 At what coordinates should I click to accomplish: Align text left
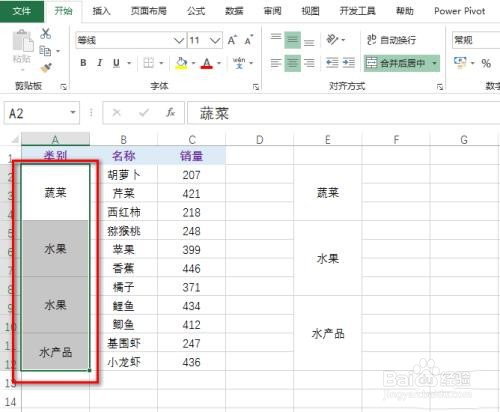pos(276,63)
